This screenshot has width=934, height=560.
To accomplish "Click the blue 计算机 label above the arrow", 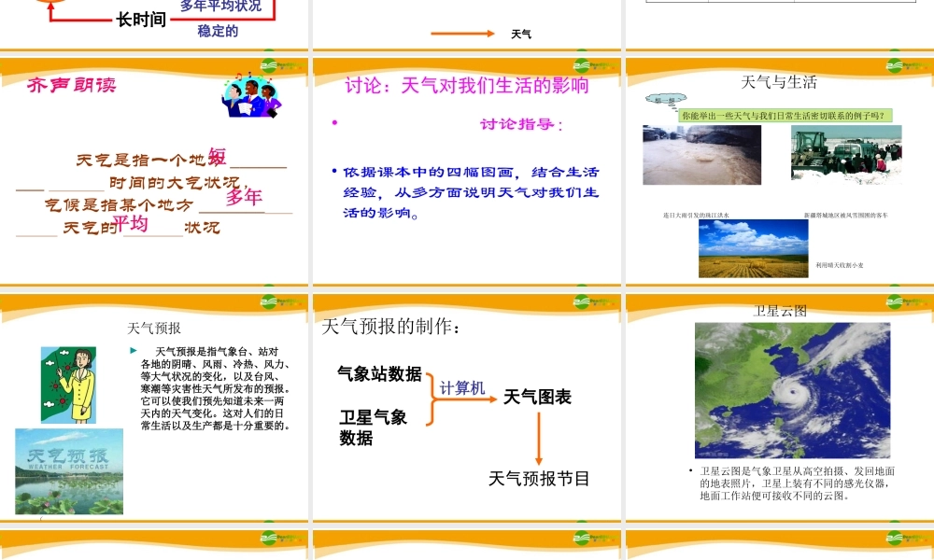I will coord(462,388).
